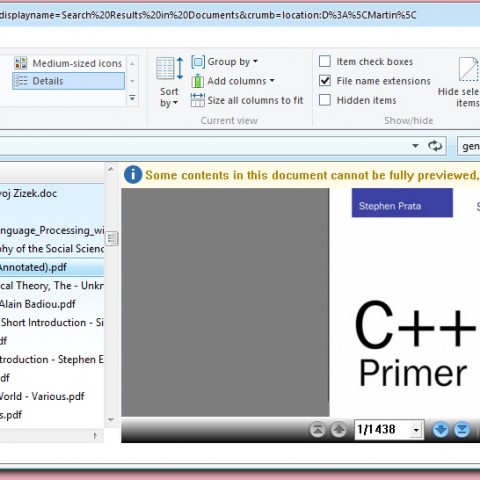480x480 pixels.
Task: Select the 'Alain Badiou.pdf' file
Action: click(x=52, y=304)
